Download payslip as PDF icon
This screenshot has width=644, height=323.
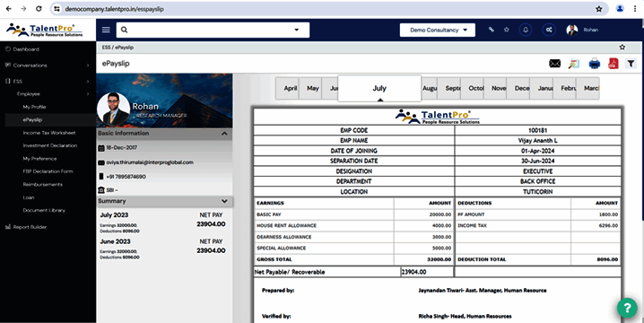point(614,64)
